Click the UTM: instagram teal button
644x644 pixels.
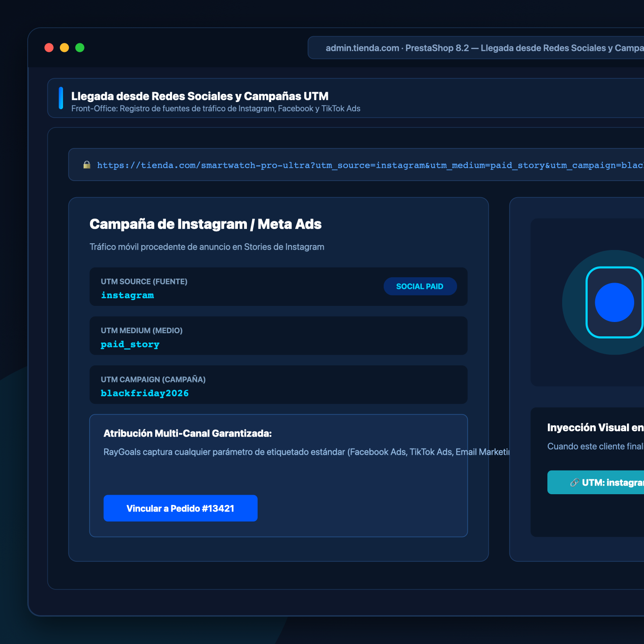click(x=596, y=483)
